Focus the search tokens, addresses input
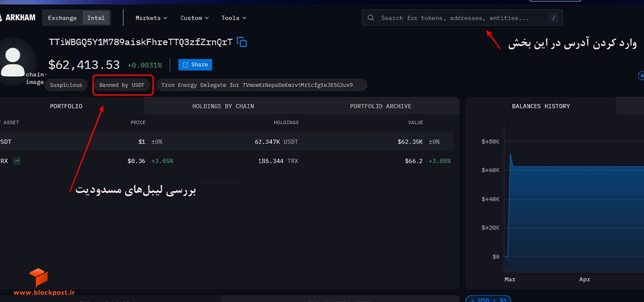The image size is (644, 302). 463,18
